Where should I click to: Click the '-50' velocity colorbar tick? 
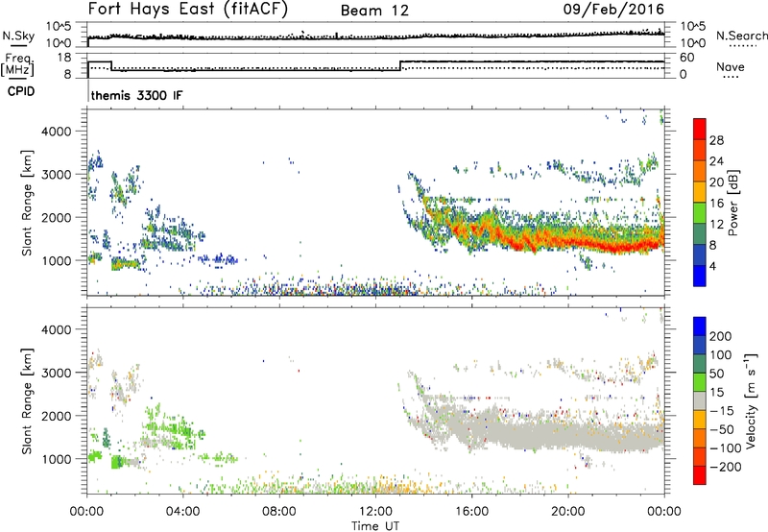(722, 429)
